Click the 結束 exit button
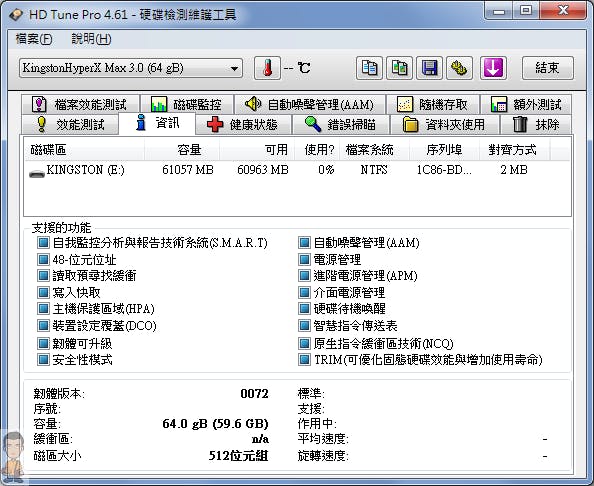 547,68
